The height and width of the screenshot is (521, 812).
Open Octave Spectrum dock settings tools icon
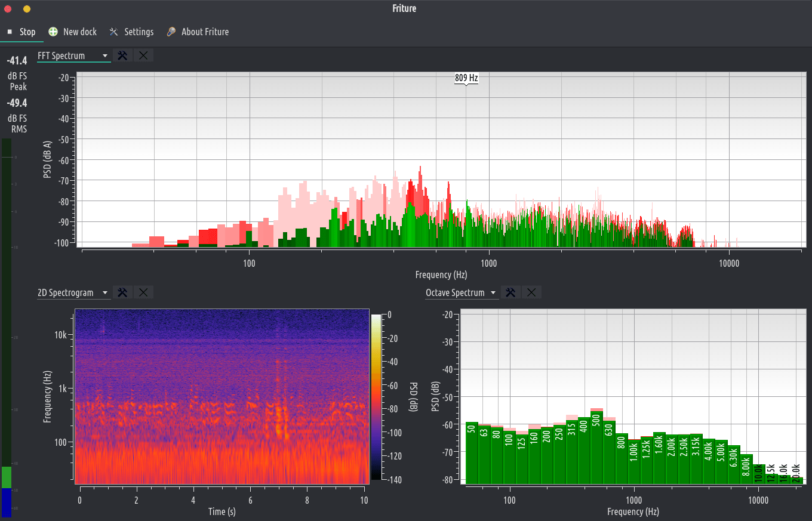tap(510, 292)
